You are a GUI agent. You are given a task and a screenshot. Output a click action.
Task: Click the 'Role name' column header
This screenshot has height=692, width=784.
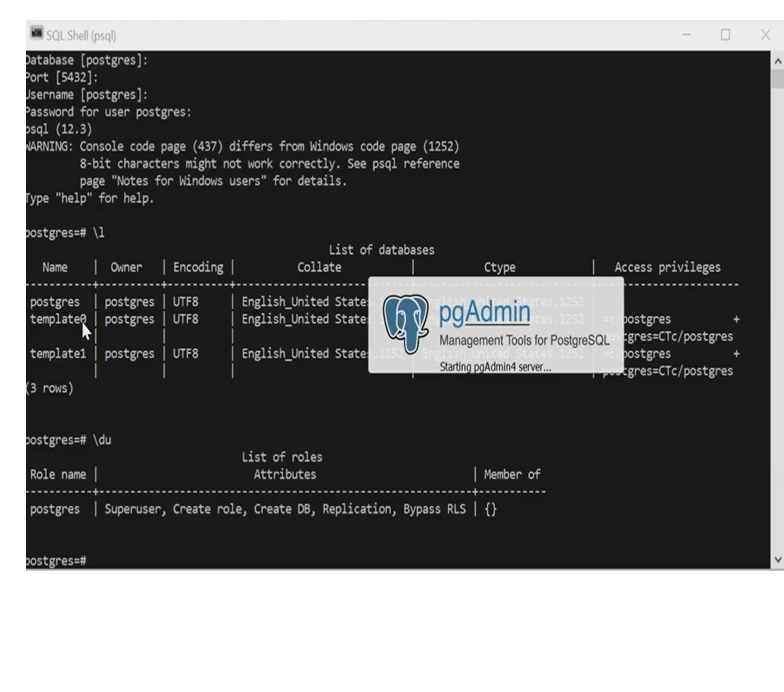click(58, 474)
